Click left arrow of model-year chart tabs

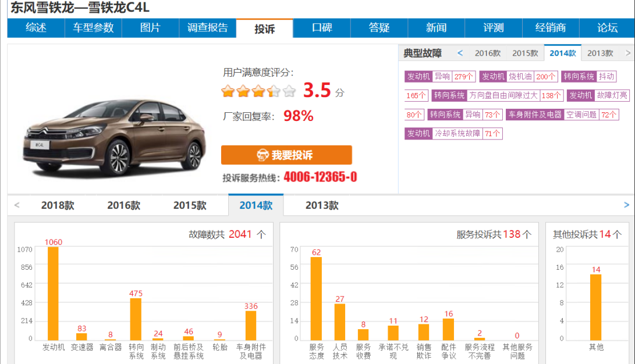coord(17,205)
